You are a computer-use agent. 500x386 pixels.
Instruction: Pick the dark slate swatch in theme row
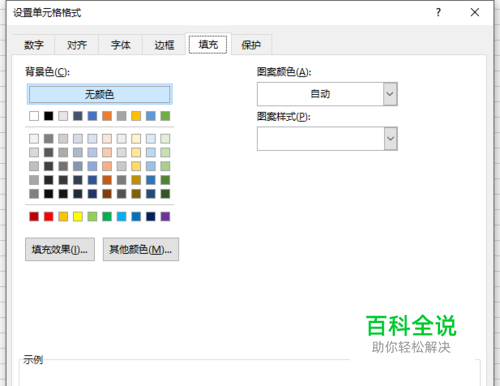[x=78, y=116]
